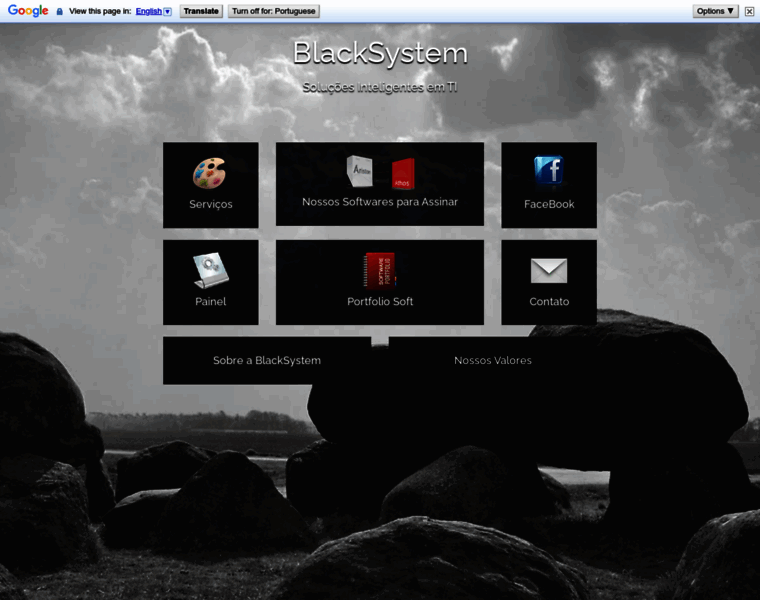Image resolution: width=760 pixels, height=600 pixels.
Task: Open the Portfolio Soft label
Action: [380, 301]
